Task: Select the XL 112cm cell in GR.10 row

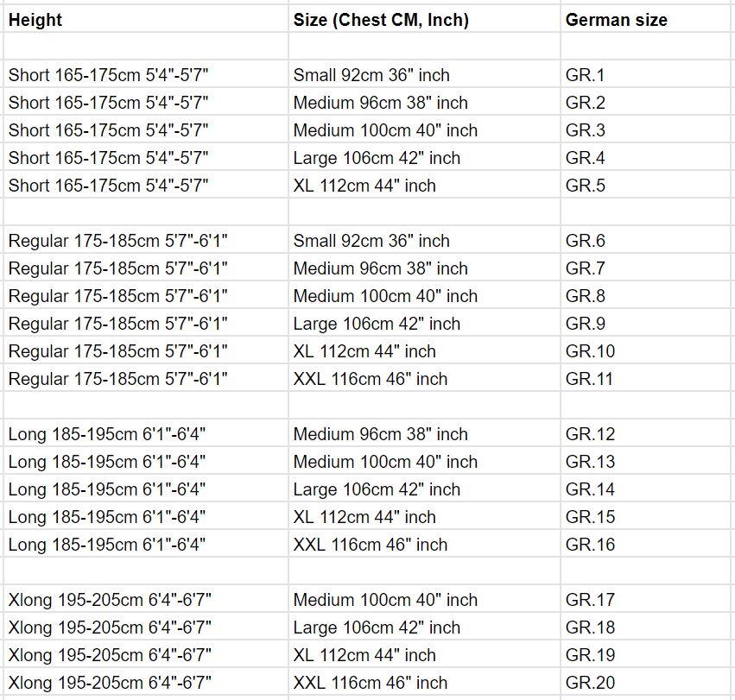Action: click(364, 351)
